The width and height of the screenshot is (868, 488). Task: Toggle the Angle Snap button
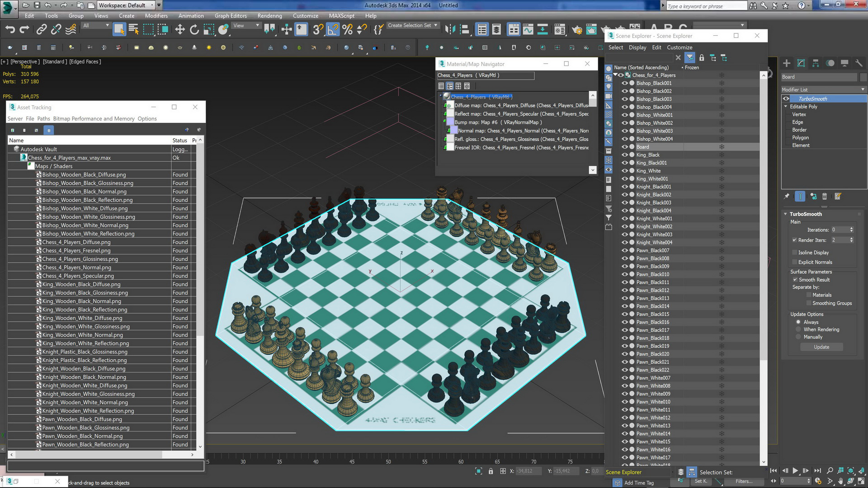333,30
